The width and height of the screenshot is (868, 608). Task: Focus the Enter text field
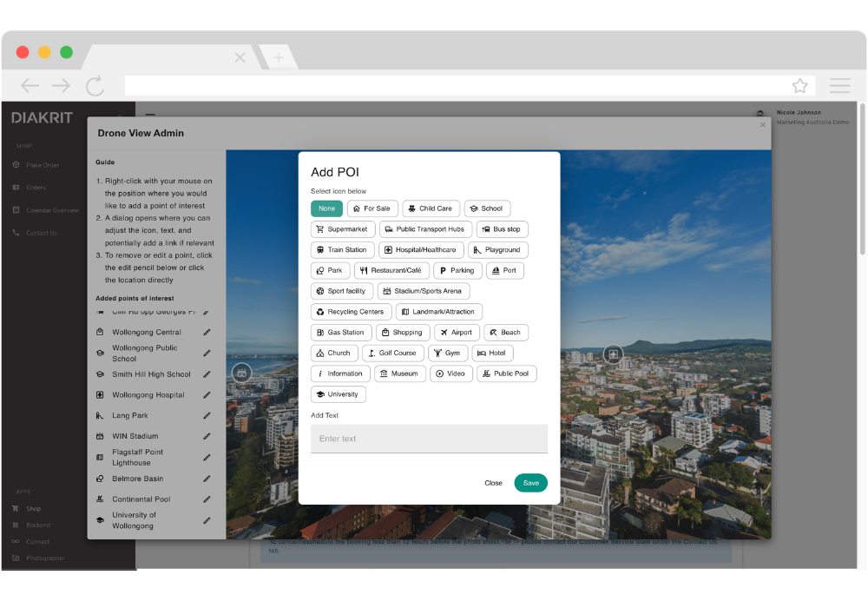[429, 439]
